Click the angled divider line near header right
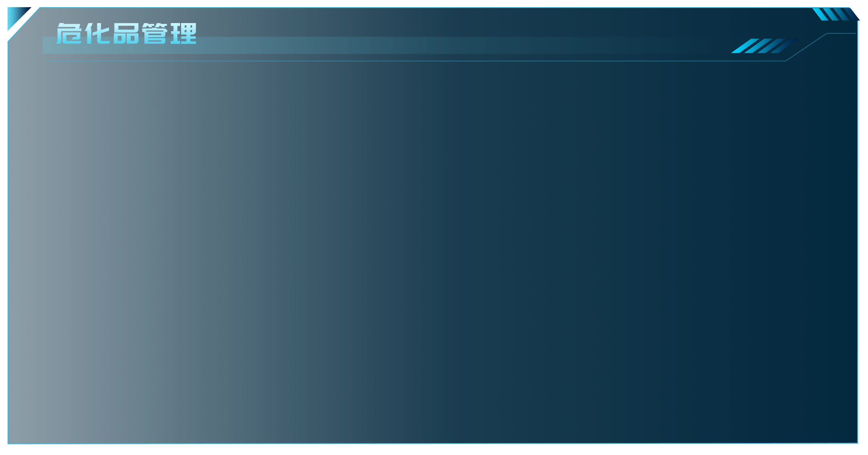Viewport: 868px width, 455px height. [x=806, y=47]
